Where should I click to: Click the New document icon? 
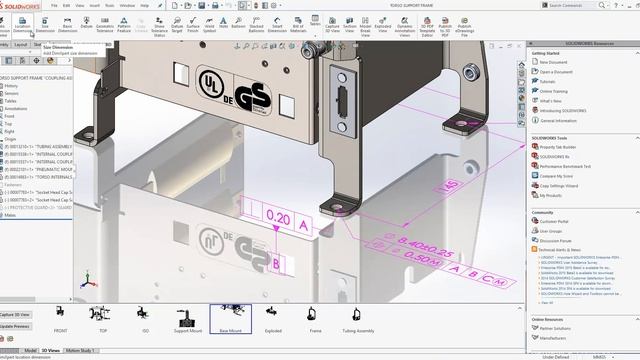tap(175, 6)
